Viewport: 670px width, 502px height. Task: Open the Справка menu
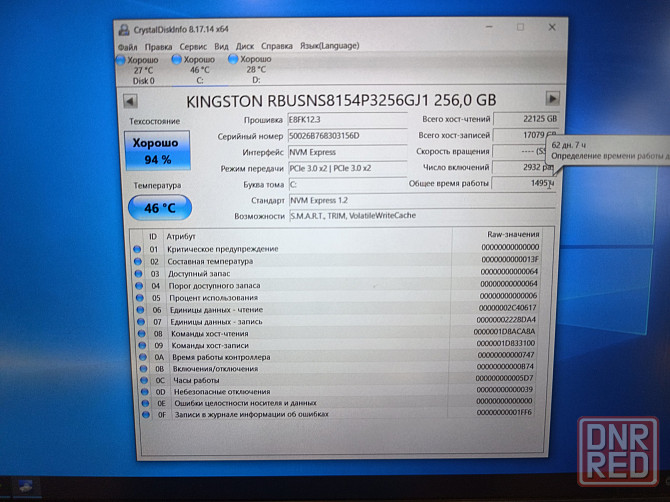(276, 46)
